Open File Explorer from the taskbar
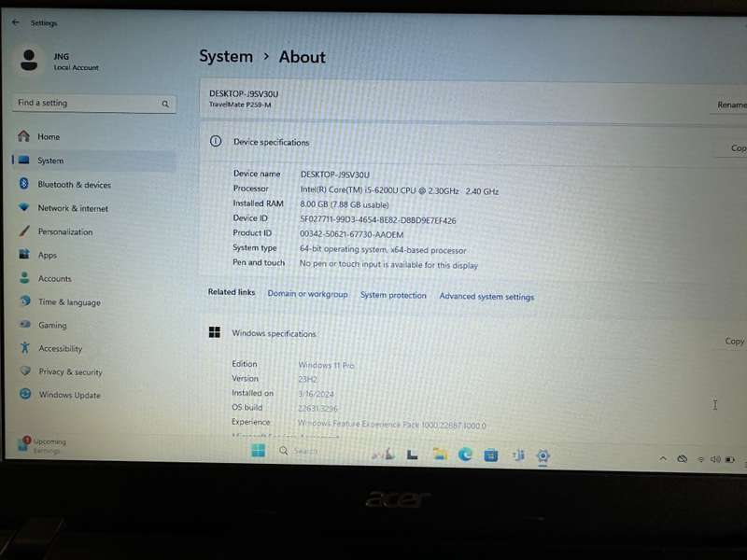Viewport: 747px width, 560px height. click(440, 454)
